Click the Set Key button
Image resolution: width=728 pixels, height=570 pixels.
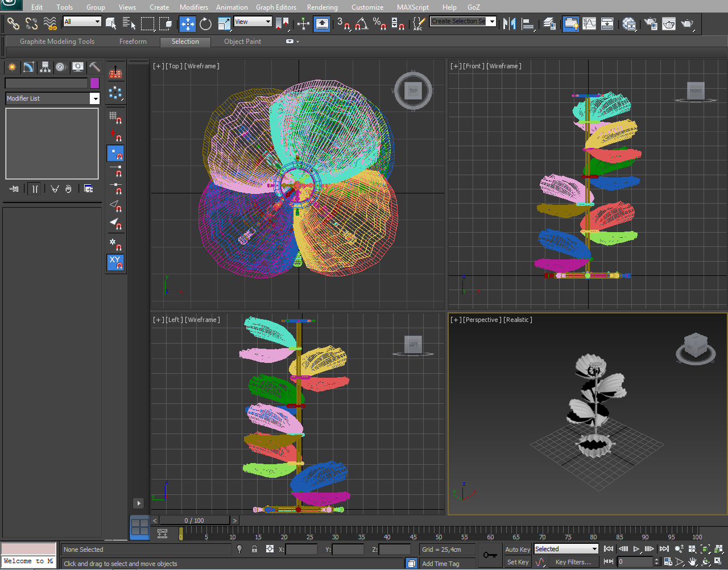point(517,562)
